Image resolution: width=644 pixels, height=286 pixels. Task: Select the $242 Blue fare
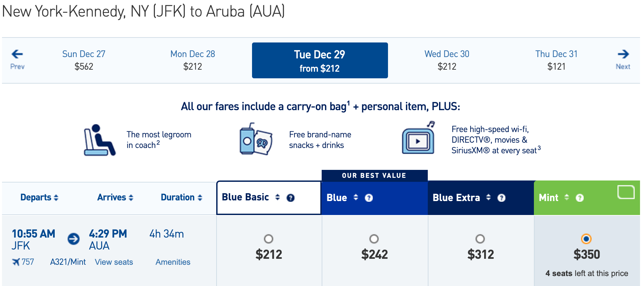point(374,239)
